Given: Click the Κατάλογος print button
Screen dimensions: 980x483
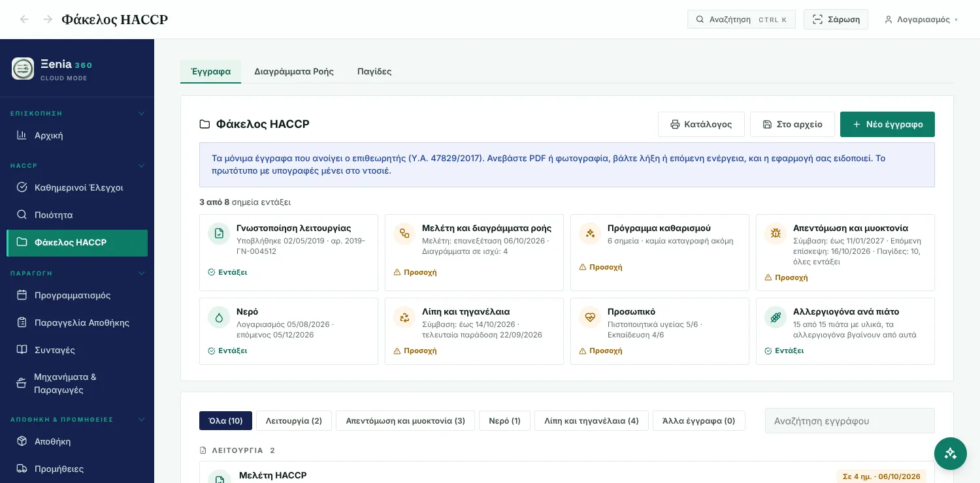Looking at the screenshot, I should pos(701,124).
